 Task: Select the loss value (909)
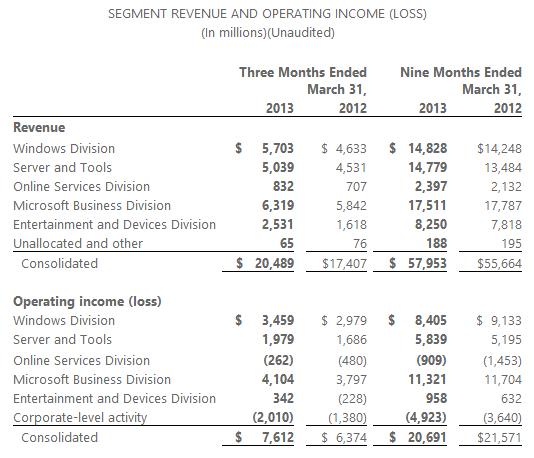[x=431, y=361]
